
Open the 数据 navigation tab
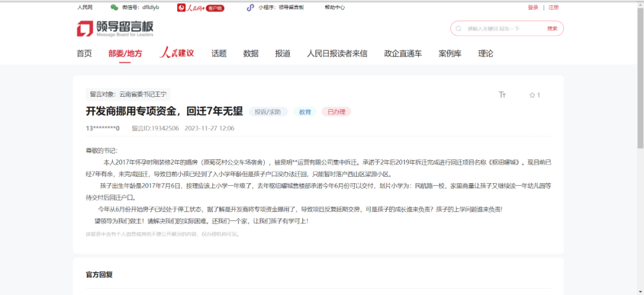250,54
